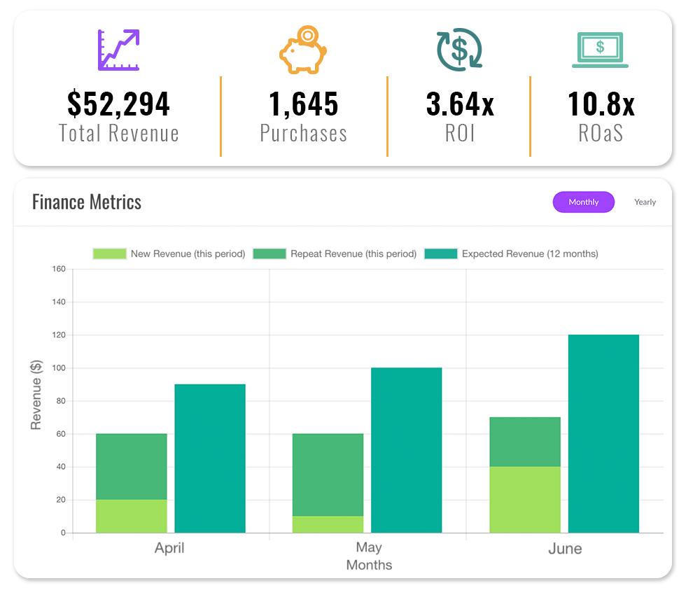Click the Finance Metrics heading
Viewport: 700px width, 595px height.
(x=87, y=202)
